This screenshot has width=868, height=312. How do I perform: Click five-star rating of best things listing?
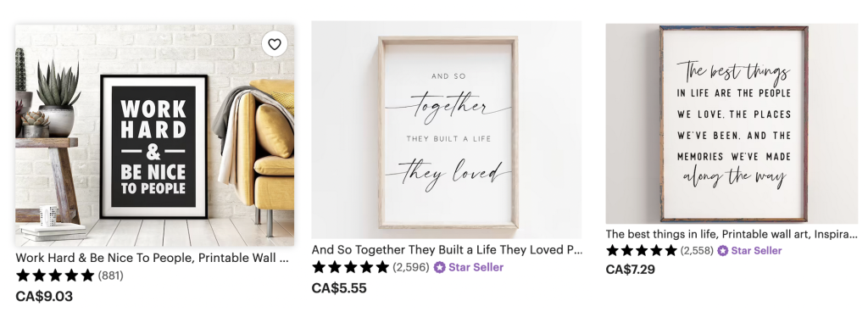tap(641, 251)
